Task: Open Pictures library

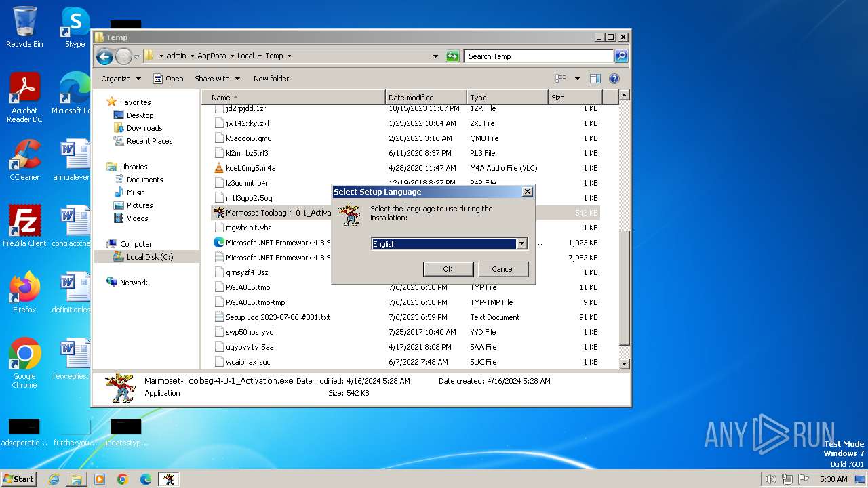Action: (140, 205)
